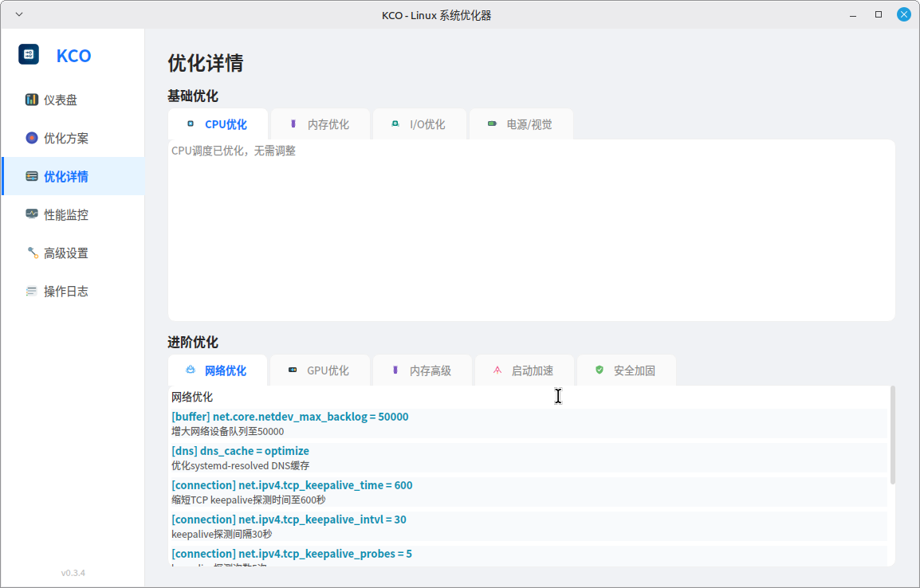
Task: Open 高级设置 in the sidebar
Action: (x=73, y=253)
